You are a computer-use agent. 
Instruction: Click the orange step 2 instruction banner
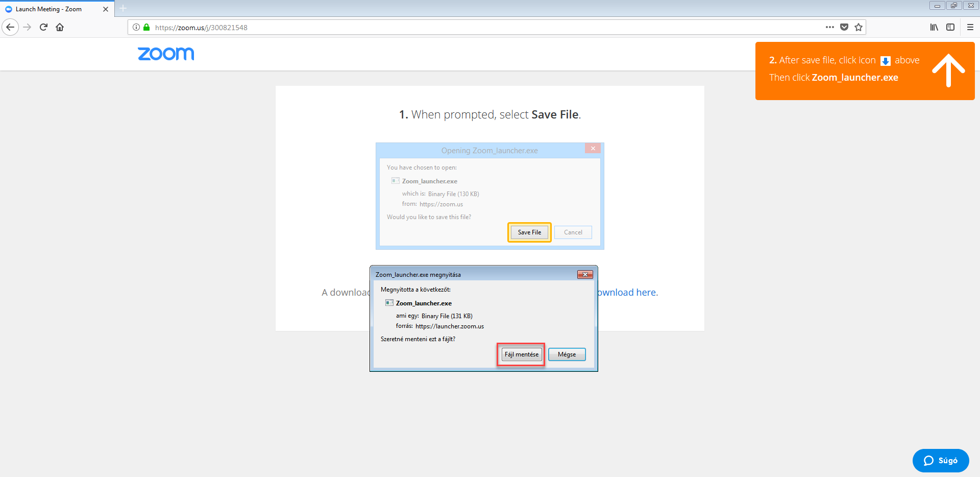[865, 71]
